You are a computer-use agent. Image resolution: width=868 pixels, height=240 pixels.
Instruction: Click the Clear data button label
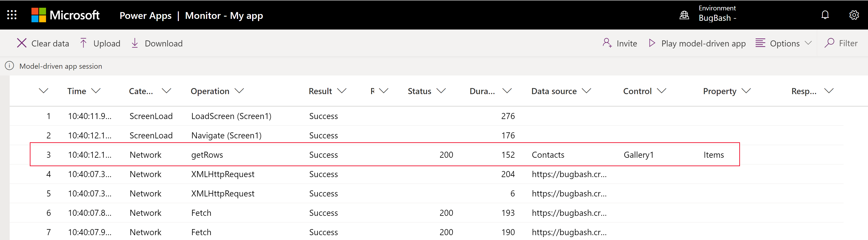coord(50,44)
